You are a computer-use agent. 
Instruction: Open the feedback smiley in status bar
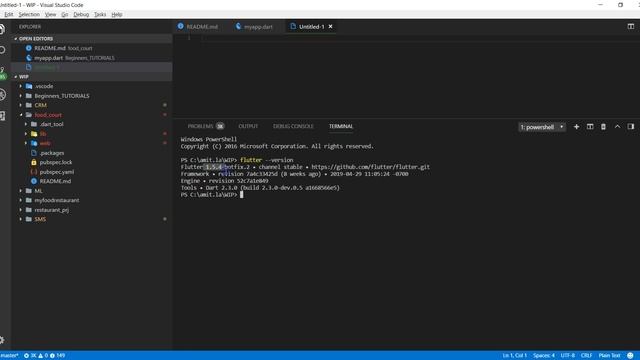[x=630, y=356]
